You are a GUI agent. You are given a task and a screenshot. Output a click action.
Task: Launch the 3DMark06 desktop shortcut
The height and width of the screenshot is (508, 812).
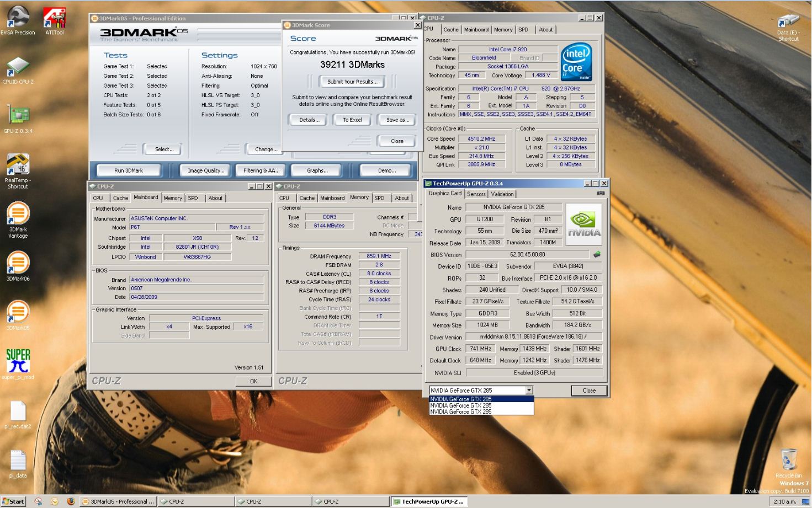18,266
